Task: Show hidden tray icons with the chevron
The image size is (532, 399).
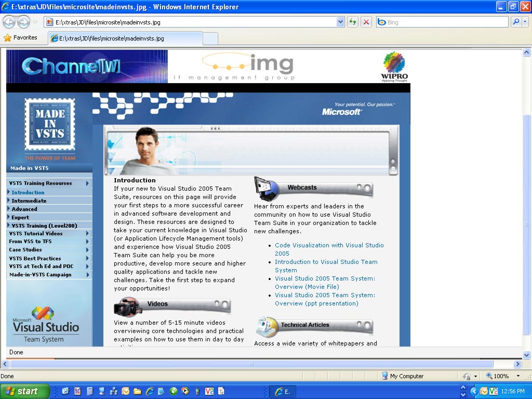Action: point(474,391)
